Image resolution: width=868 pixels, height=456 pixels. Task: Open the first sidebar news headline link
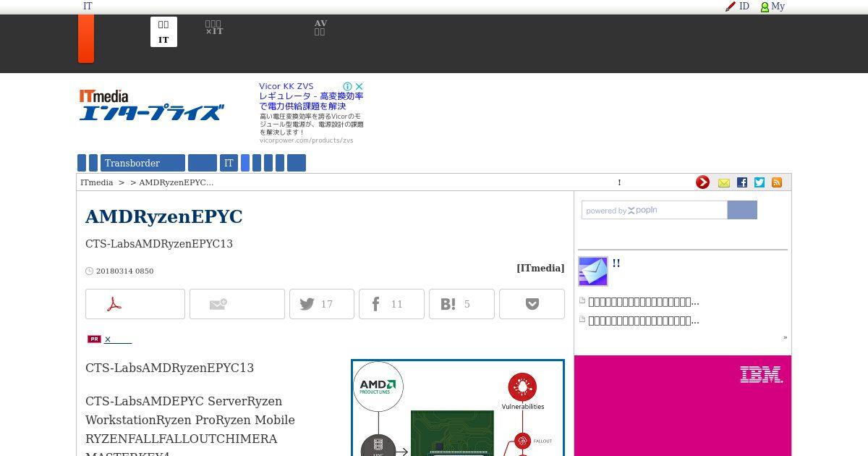[x=644, y=302]
